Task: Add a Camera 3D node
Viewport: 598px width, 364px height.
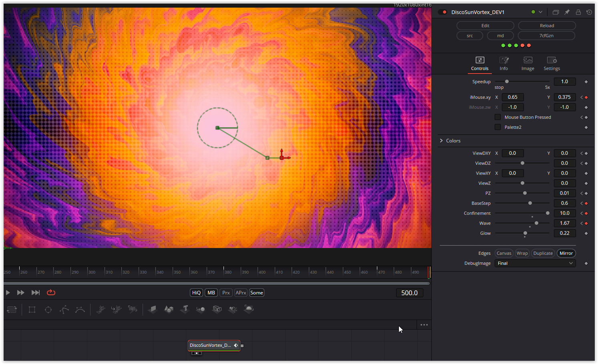Action: [x=217, y=309]
